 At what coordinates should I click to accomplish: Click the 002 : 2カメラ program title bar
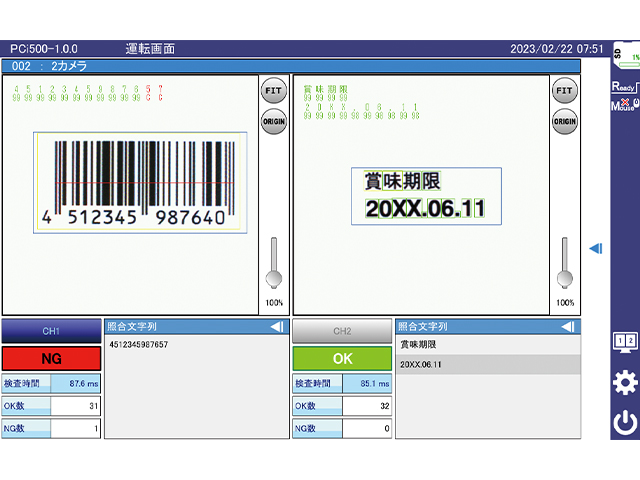click(291, 66)
